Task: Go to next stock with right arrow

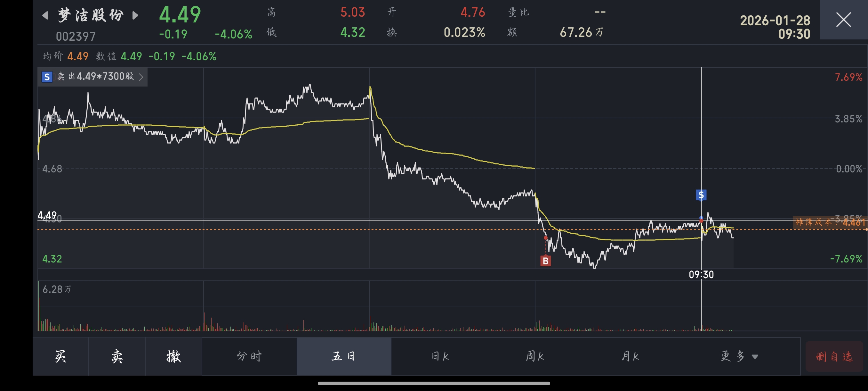Action: point(135,15)
